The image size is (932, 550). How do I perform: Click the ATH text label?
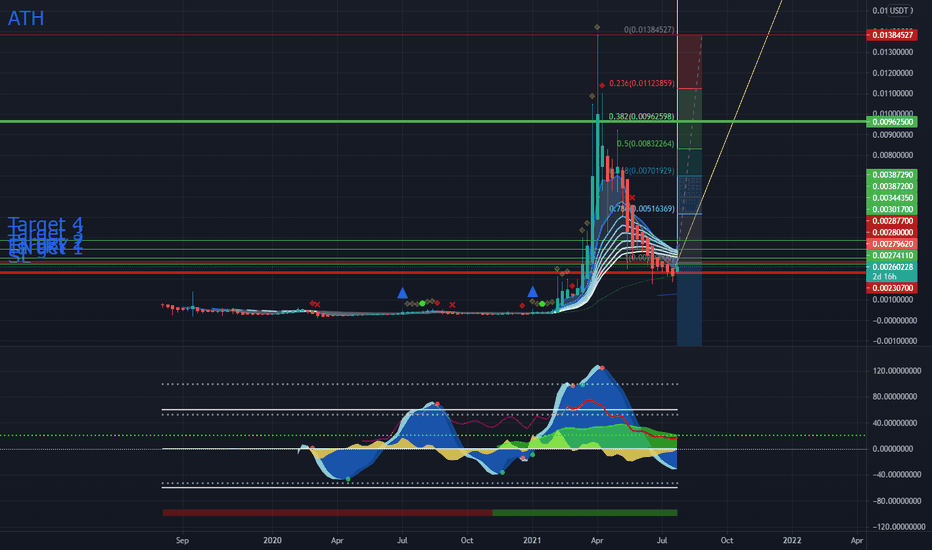pyautogui.click(x=26, y=18)
